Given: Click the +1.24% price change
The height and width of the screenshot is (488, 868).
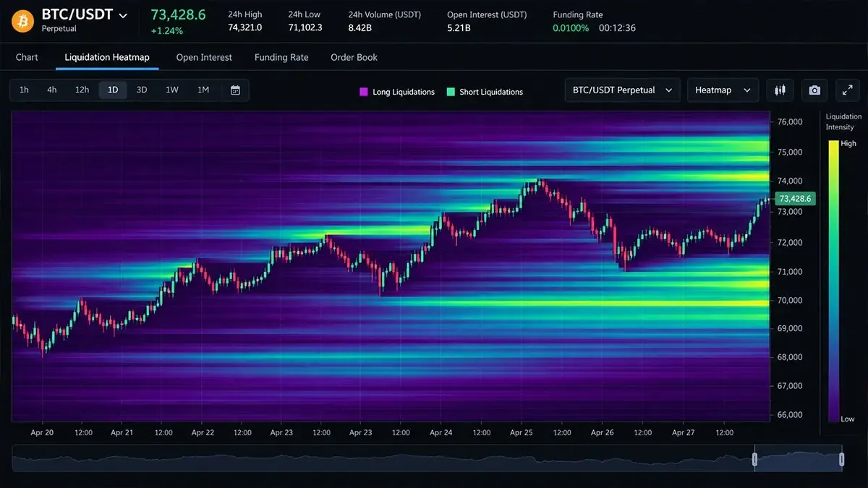Looking at the screenshot, I should [x=166, y=30].
